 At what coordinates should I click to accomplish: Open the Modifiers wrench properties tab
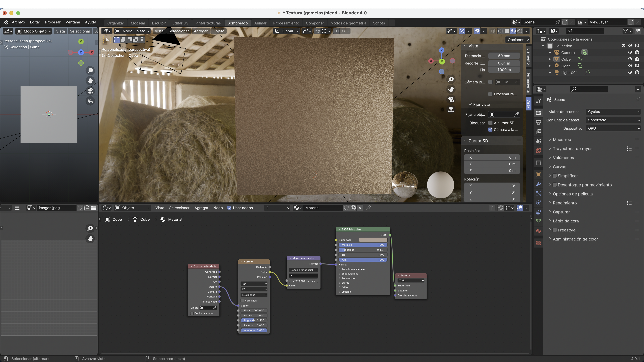[x=539, y=184]
